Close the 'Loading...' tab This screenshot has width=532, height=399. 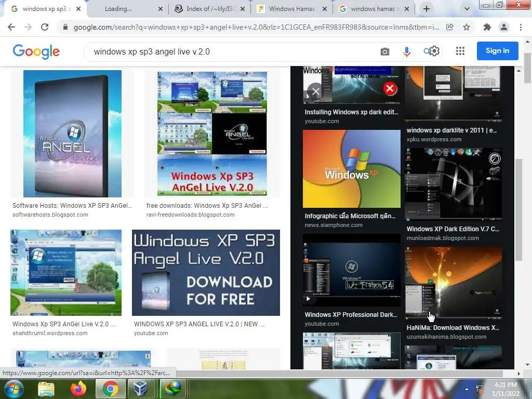tap(161, 9)
